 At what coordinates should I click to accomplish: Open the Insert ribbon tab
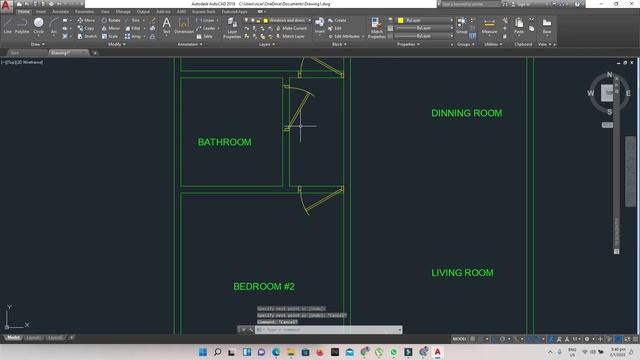(41, 12)
